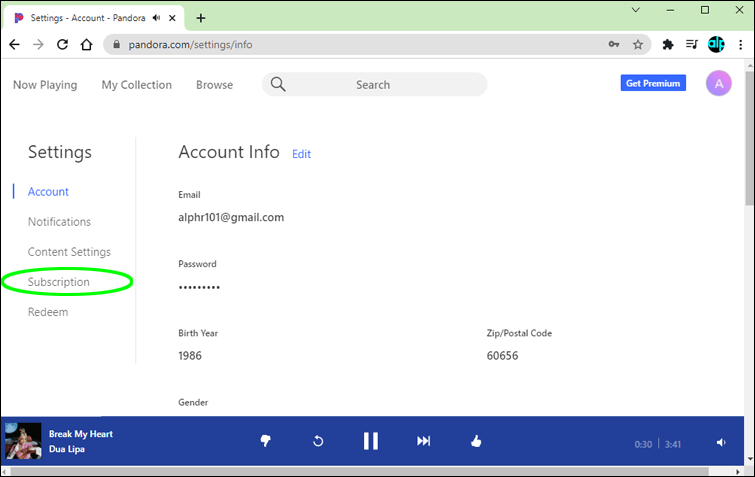Image resolution: width=755 pixels, height=477 pixels.
Task: Open the Break My Heart album art
Action: pos(23,441)
